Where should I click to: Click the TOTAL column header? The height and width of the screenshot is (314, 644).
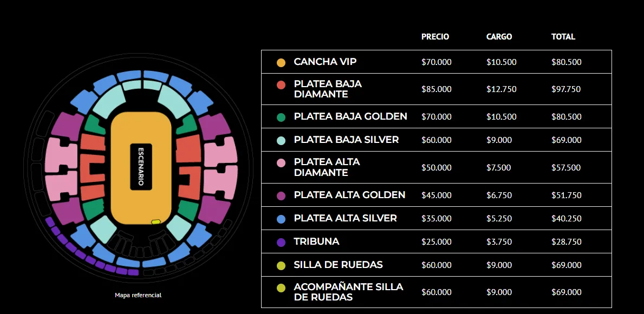563,37
